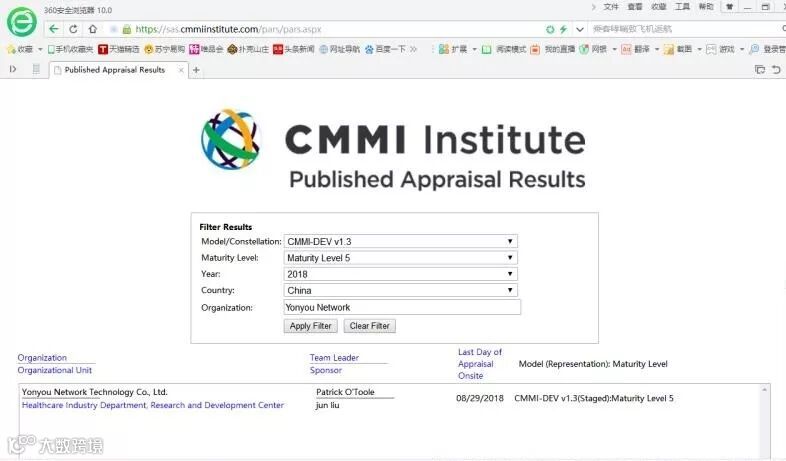Close the Published Appraisal Results tab
This screenshot has height=461, width=786.
[x=181, y=70]
